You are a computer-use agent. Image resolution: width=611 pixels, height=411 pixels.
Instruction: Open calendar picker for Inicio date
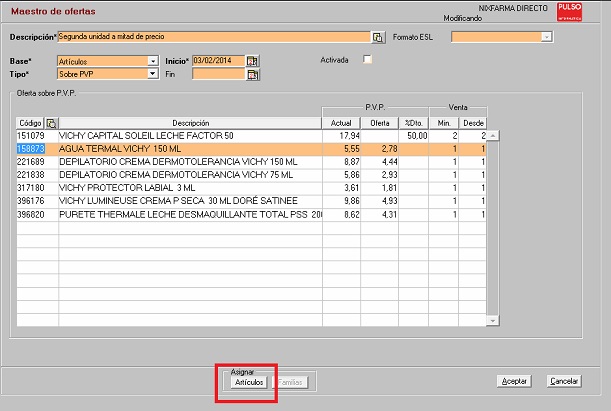pyautogui.click(x=253, y=61)
